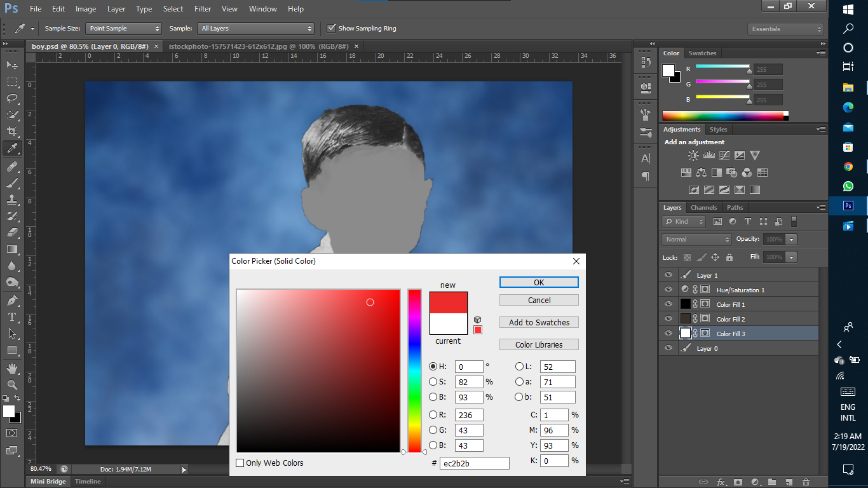Open the Brightness/Contrast adjustment icon
This screenshot has height=488, width=868.
[x=693, y=154]
